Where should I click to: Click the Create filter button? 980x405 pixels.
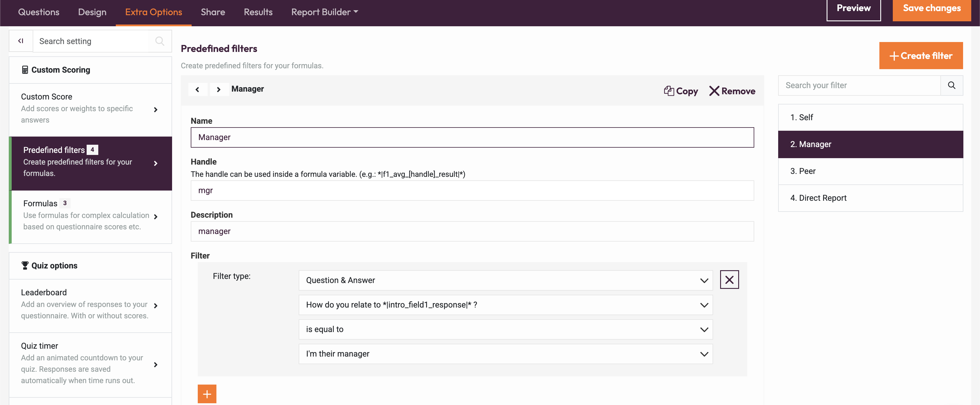[921, 55]
